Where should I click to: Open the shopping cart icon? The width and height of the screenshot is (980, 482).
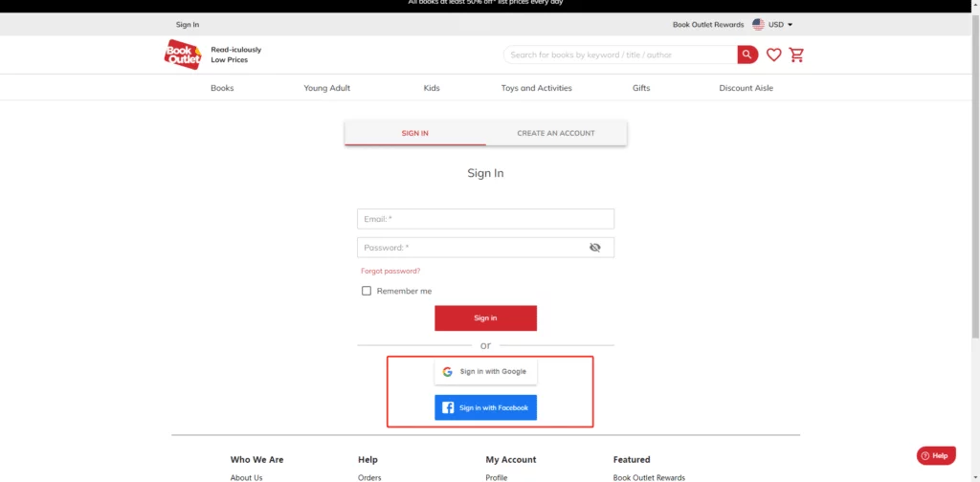click(x=796, y=55)
